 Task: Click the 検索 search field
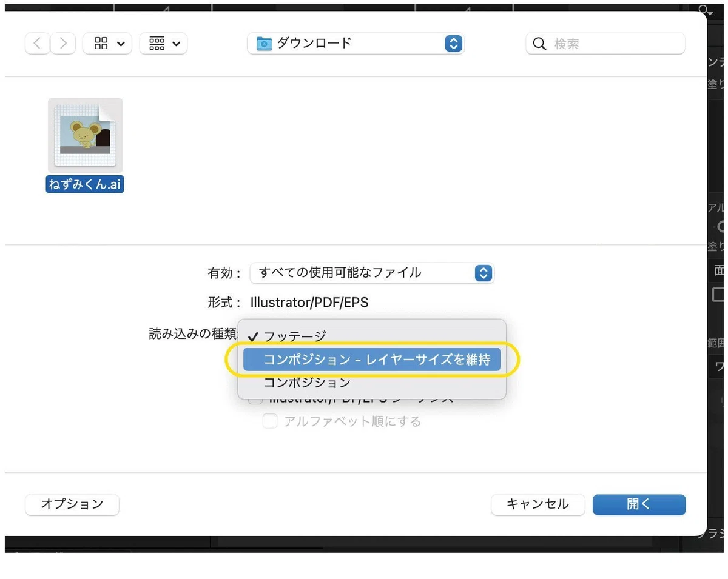coord(605,44)
